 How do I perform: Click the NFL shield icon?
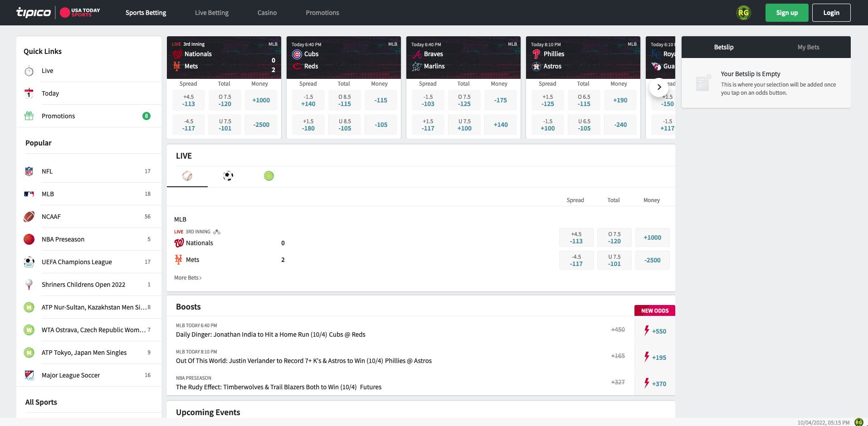pos(29,171)
